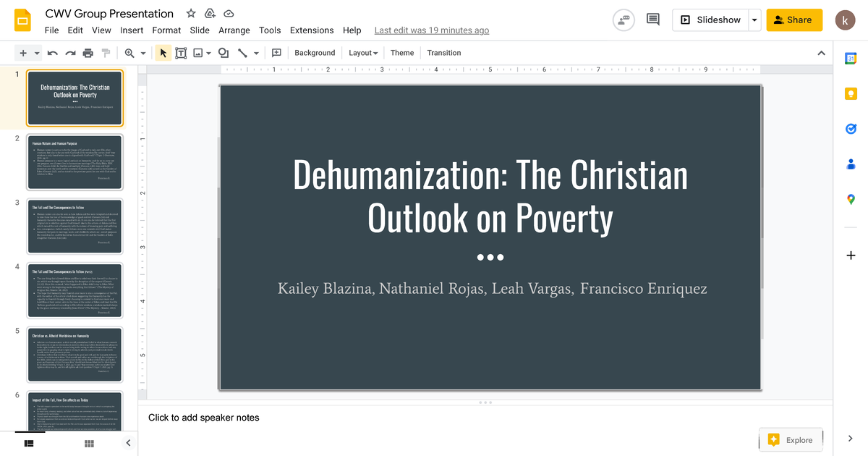
Task: Open Google Keep in side panel
Action: (851, 93)
